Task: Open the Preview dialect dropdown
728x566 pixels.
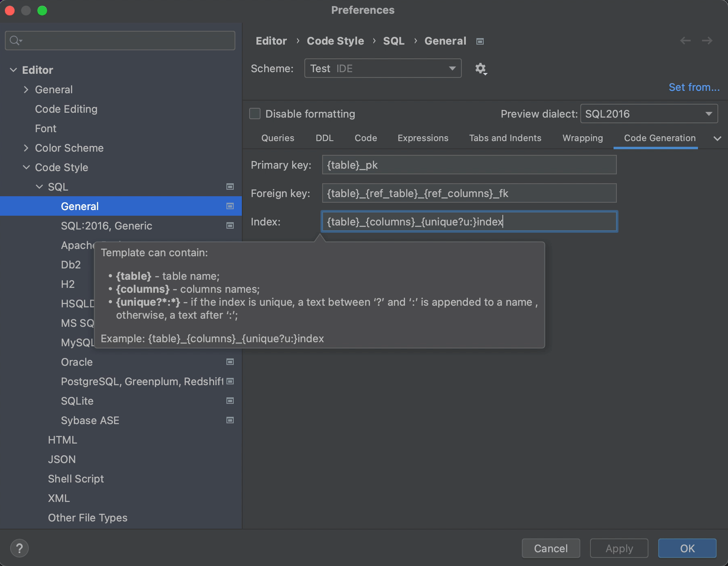Action: pos(648,114)
